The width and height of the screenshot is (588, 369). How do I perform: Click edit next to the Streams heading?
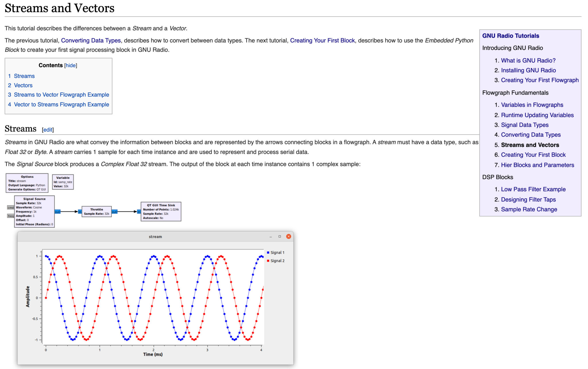[x=48, y=130]
